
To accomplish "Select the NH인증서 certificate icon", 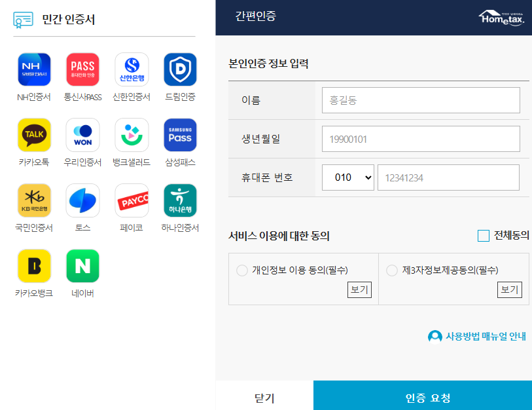I will pyautogui.click(x=34, y=69).
